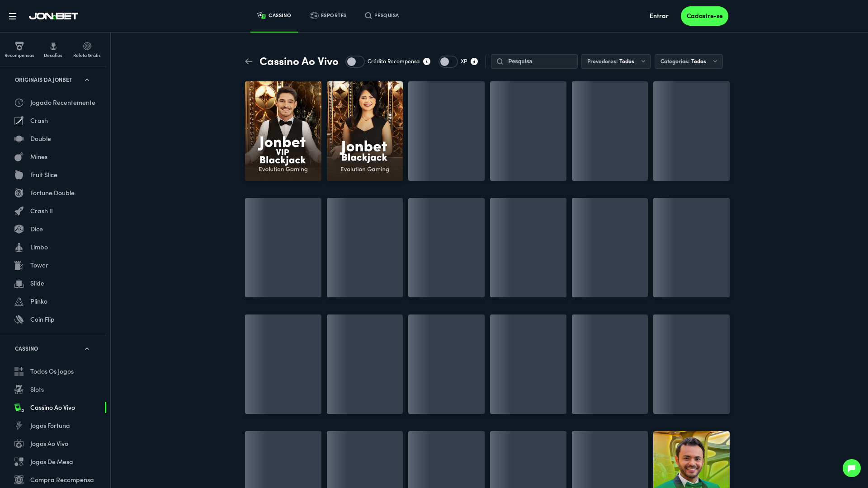Open Jonbet Blackjack game card
868x488 pixels.
pyautogui.click(x=365, y=131)
